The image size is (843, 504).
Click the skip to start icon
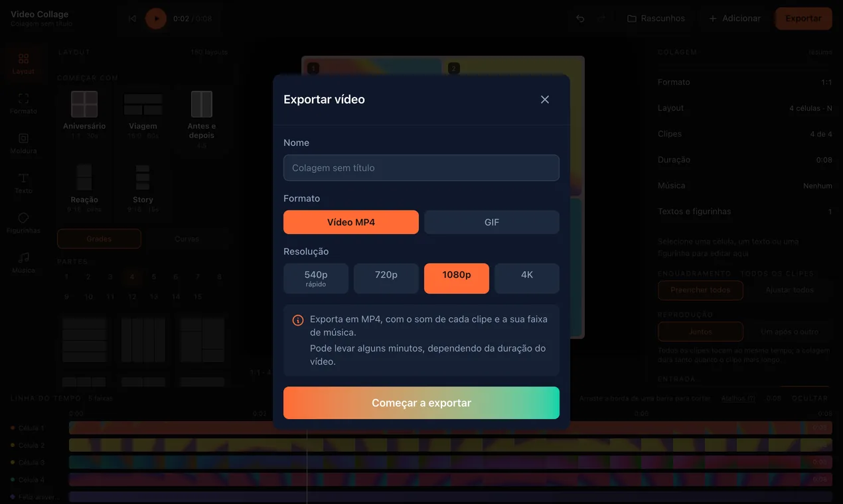click(x=132, y=19)
